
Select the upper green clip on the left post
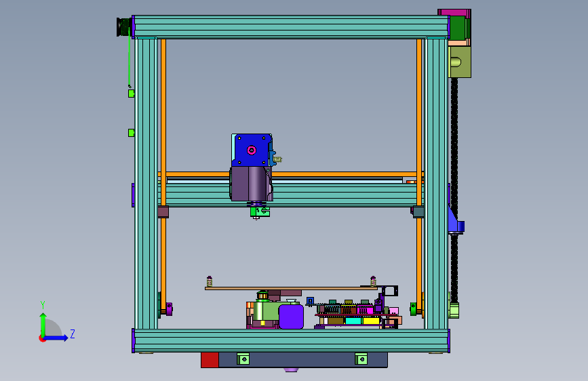(132, 94)
